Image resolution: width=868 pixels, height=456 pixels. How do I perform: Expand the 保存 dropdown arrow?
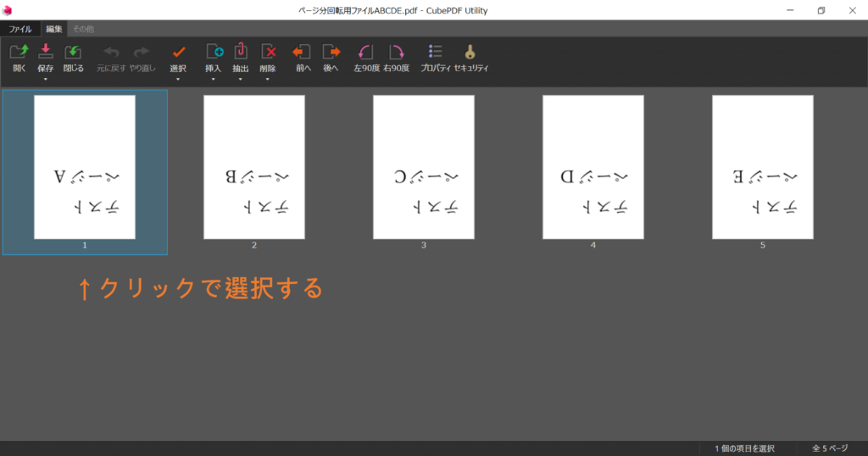coord(46,80)
